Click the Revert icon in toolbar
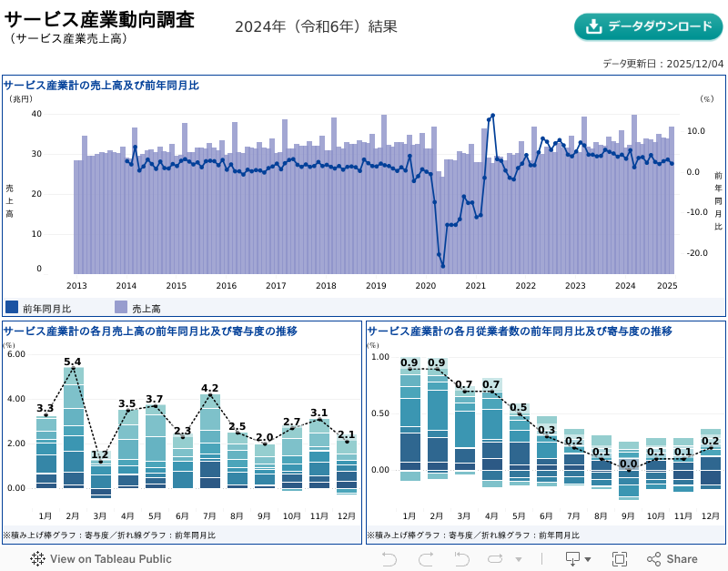 (x=462, y=558)
